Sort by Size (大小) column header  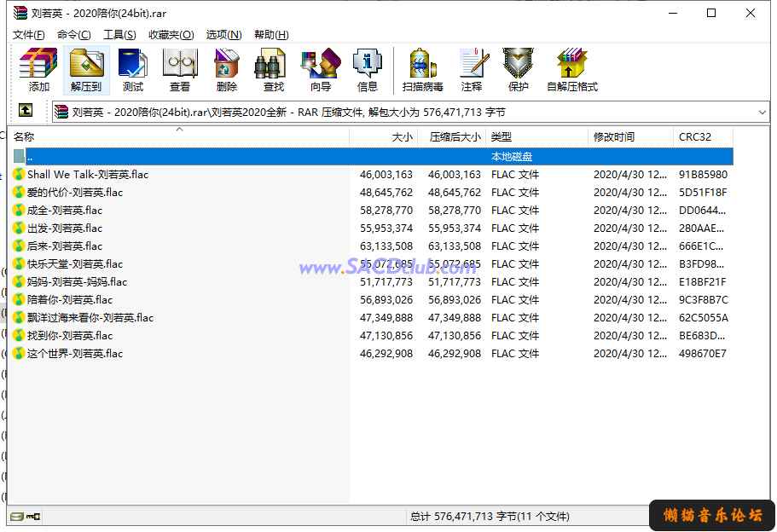pyautogui.click(x=384, y=136)
